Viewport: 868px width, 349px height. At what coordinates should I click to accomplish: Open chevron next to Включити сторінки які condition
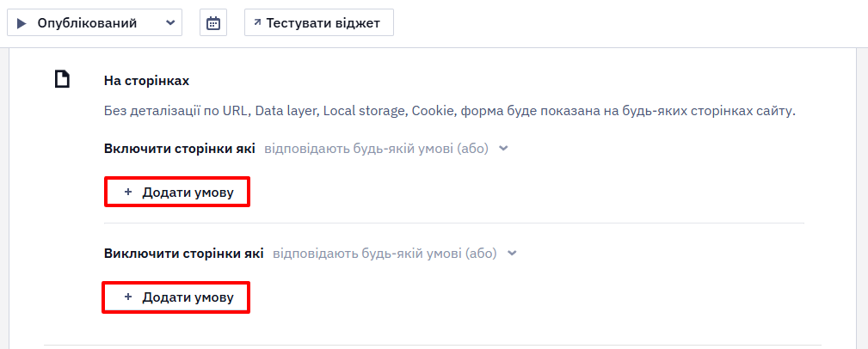tap(503, 149)
